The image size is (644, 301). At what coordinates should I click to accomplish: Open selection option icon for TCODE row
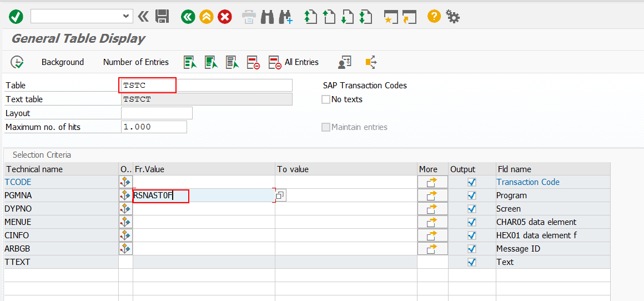pos(125,182)
